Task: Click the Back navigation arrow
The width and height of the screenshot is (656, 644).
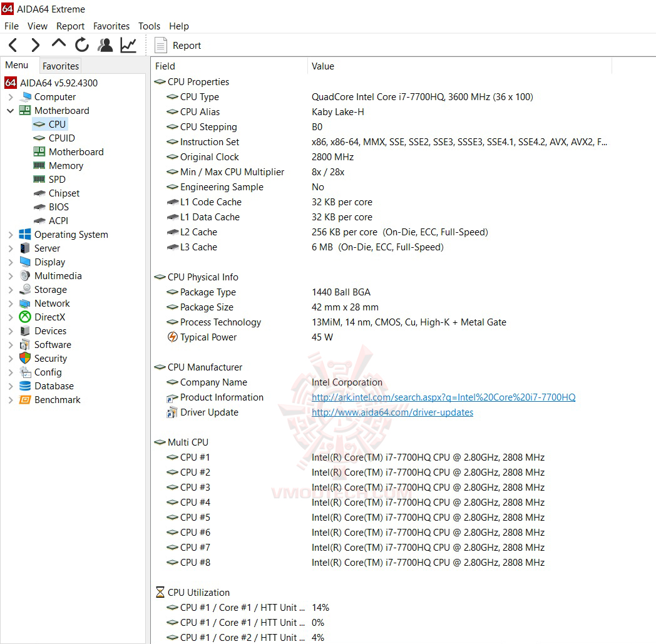Action: pos(13,44)
